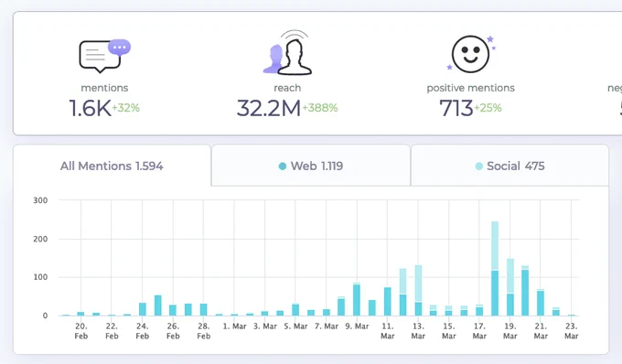This screenshot has height=364, width=622.
Task: Click the 24. Feb chart bar
Action: (143, 309)
